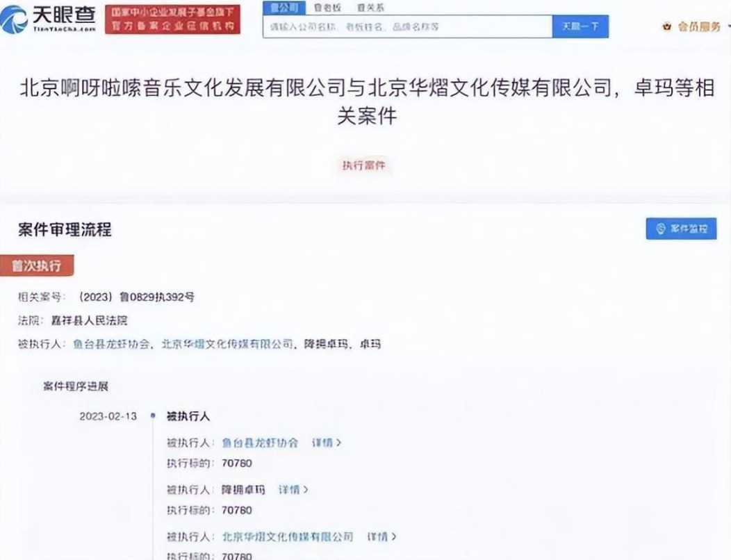Image resolution: width=731 pixels, height=560 pixels.
Task: Click the 天眼一下 search button
Action: (580, 26)
